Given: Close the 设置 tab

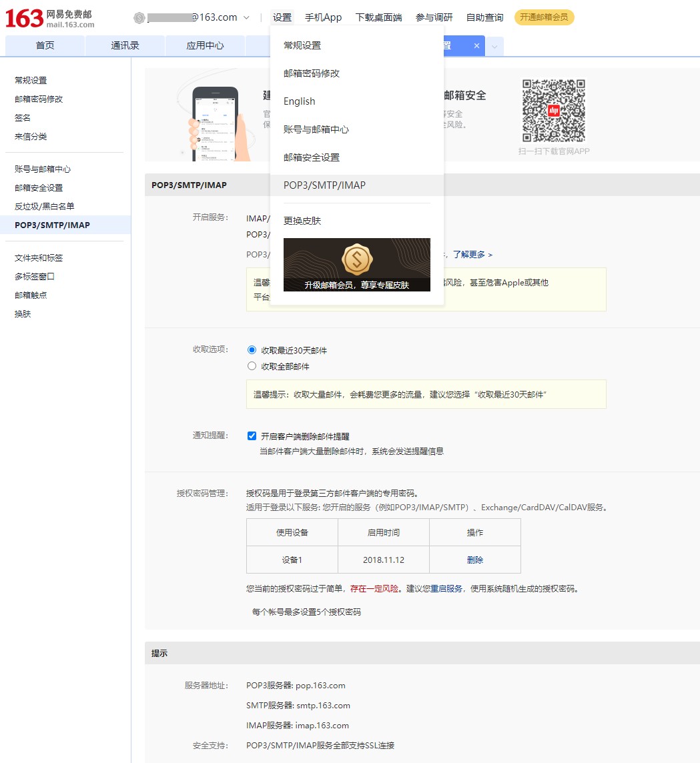Looking at the screenshot, I should (x=476, y=45).
